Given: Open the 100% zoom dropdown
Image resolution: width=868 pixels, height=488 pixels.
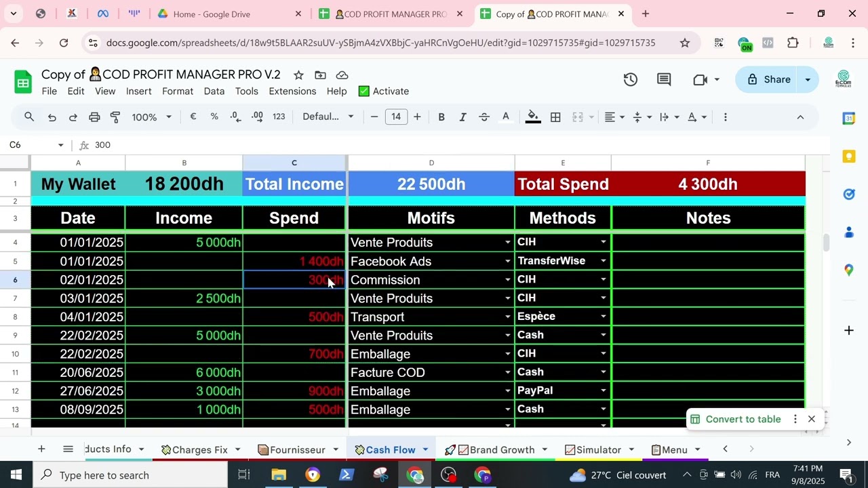Looking at the screenshot, I should pyautogui.click(x=152, y=117).
